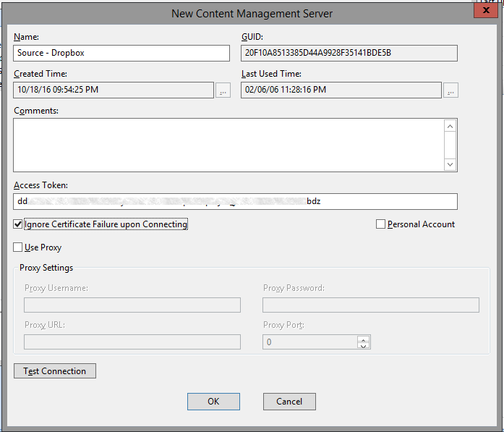504x432 pixels.
Task: Enable the Use Proxy checkbox
Action: [18, 247]
